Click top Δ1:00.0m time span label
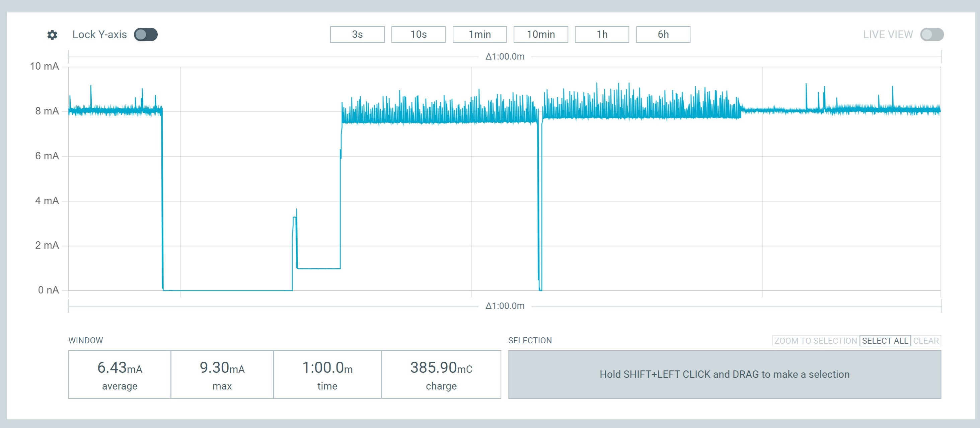This screenshot has height=428, width=980. [x=505, y=57]
